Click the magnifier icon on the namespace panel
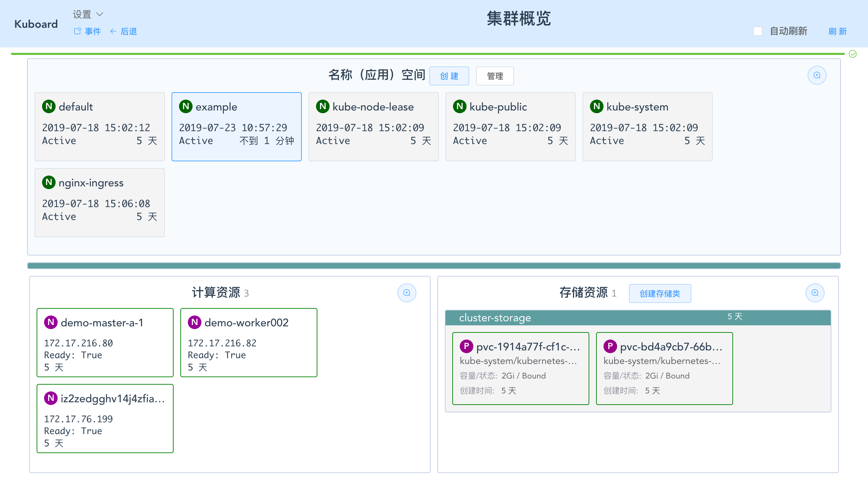This screenshot has height=488, width=868. pos(817,75)
